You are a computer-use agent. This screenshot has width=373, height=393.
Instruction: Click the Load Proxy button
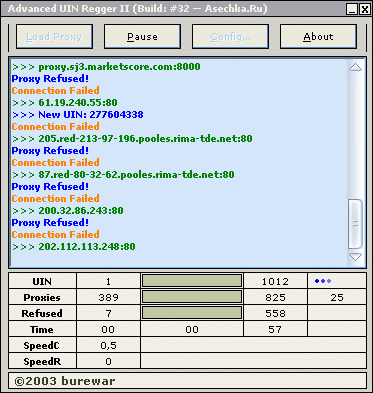point(54,36)
